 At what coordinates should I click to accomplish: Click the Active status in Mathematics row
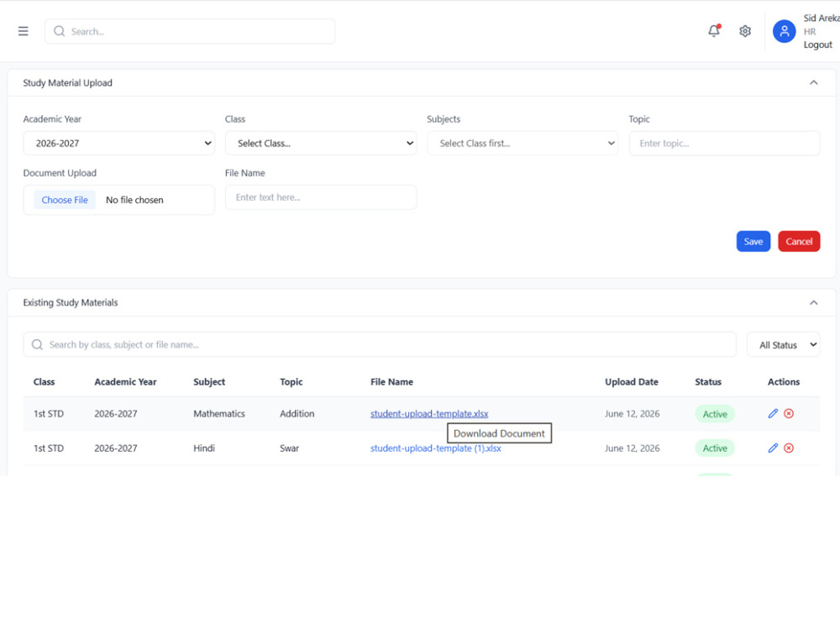tap(715, 414)
